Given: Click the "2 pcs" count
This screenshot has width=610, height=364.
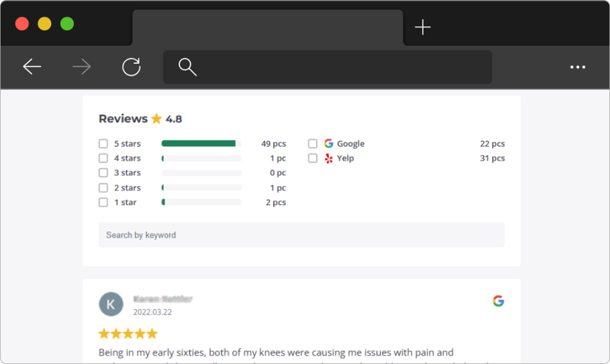Looking at the screenshot, I should click(276, 202).
